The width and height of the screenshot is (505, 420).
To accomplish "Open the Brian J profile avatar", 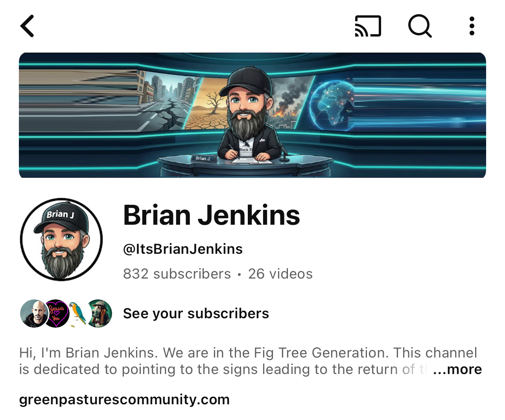I will point(61,239).
